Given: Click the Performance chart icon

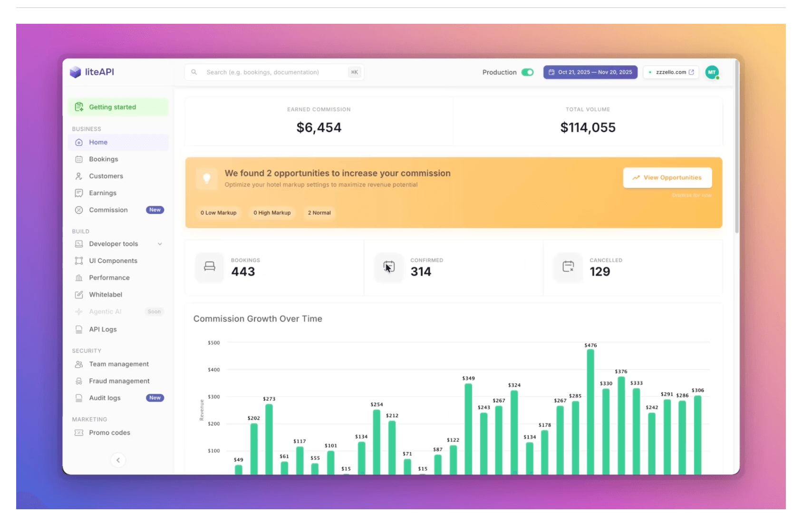Looking at the screenshot, I should pos(79,278).
